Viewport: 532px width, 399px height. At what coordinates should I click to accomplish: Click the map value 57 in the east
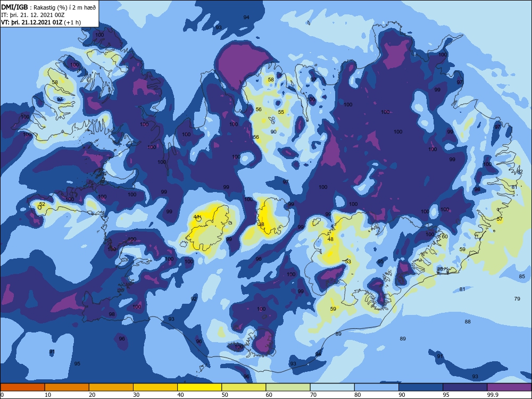[500, 219]
